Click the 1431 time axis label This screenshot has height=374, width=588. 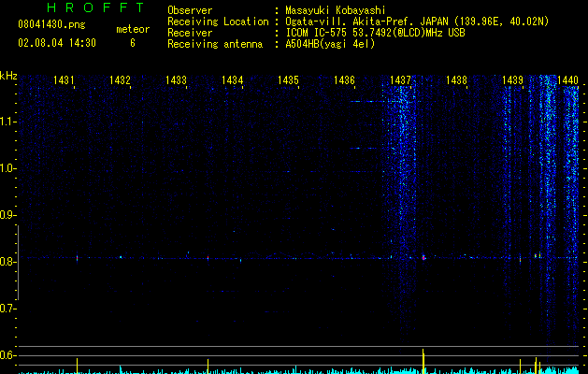click(64, 80)
